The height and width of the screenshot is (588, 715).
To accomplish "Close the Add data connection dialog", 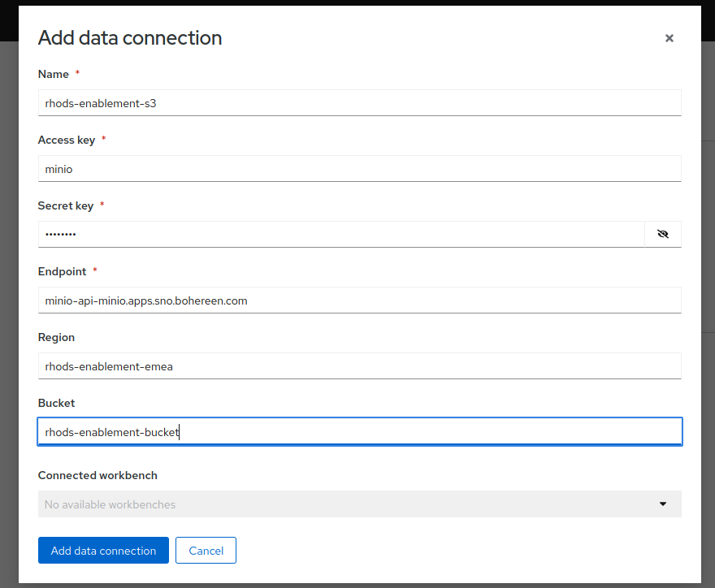I will [669, 37].
